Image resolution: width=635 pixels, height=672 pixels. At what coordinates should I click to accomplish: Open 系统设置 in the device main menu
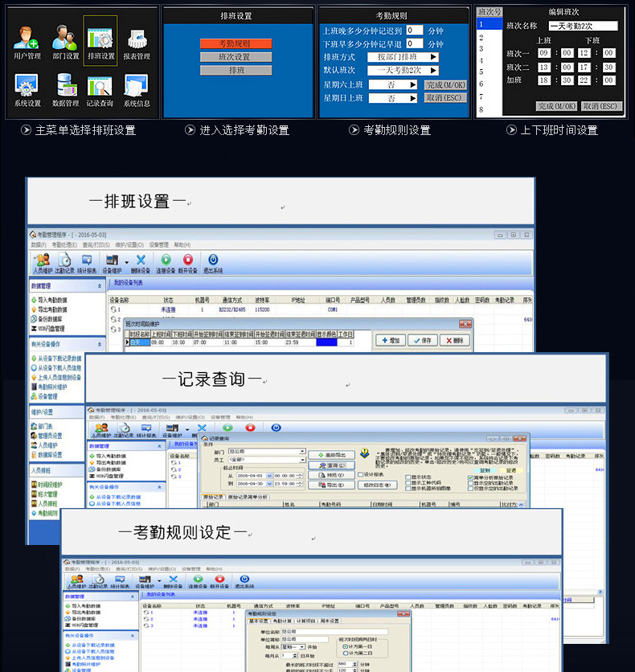(27, 90)
